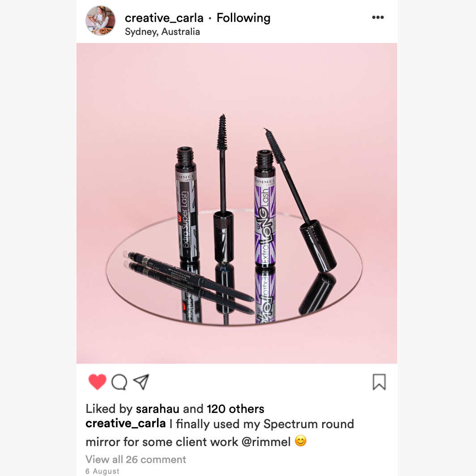Open the three-dot more options menu
Screen dimensions: 476x476
[378, 17]
